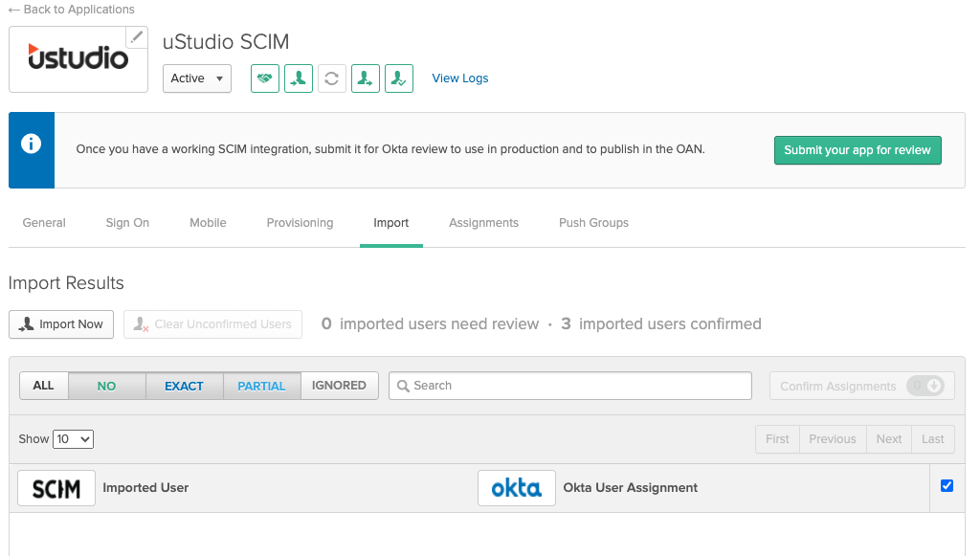This screenshot has width=980, height=556.
Task: Filter results by NO match
Action: [x=107, y=386]
